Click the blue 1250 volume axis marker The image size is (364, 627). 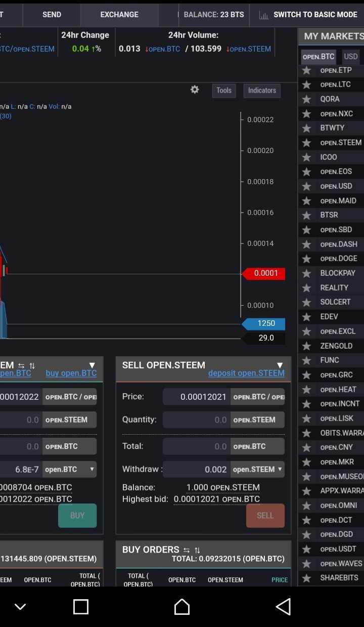click(263, 323)
